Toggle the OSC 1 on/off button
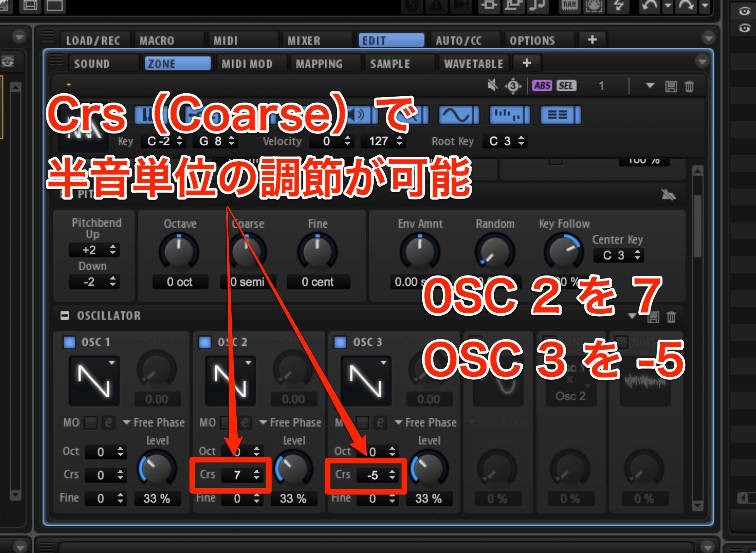 tap(69, 343)
